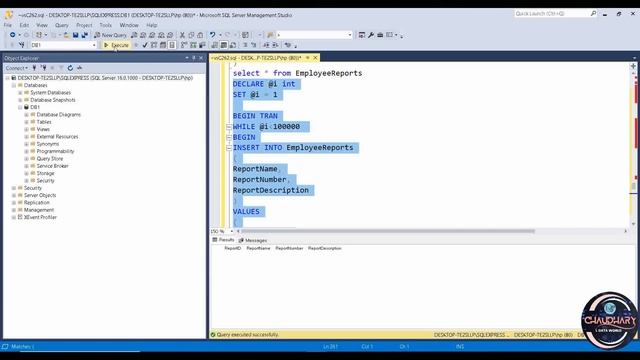Pin the Object Explorer panel with pushpin

point(193,58)
